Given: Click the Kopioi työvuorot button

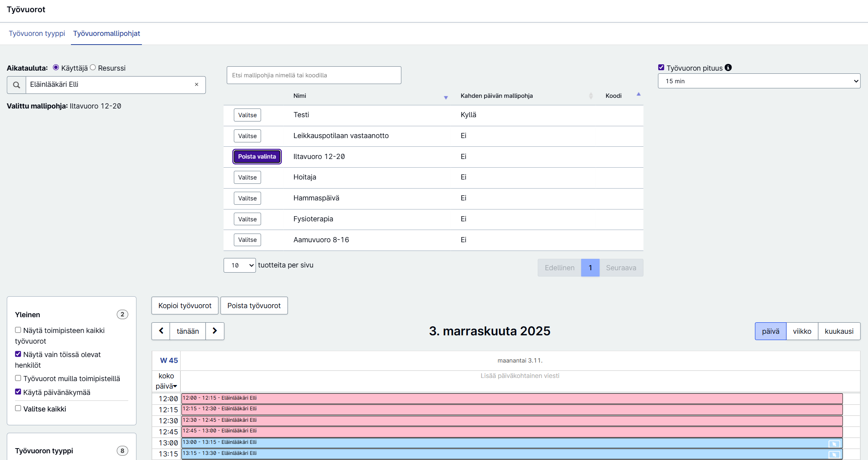Looking at the screenshot, I should point(185,306).
